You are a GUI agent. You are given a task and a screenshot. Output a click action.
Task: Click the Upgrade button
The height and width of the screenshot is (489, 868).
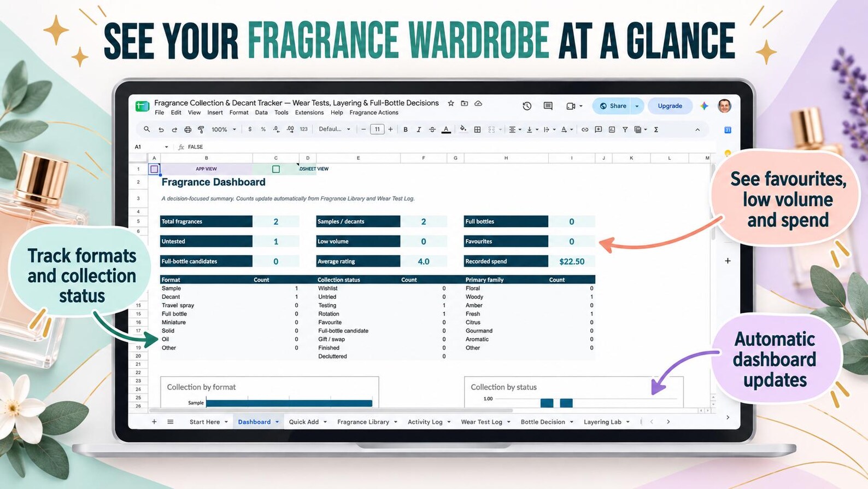(670, 106)
